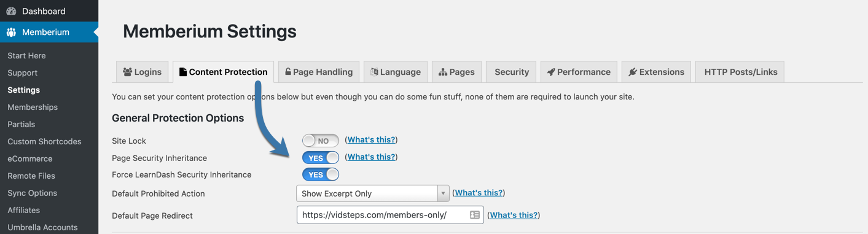Click the sitemap icon on Pages tab

442,72
